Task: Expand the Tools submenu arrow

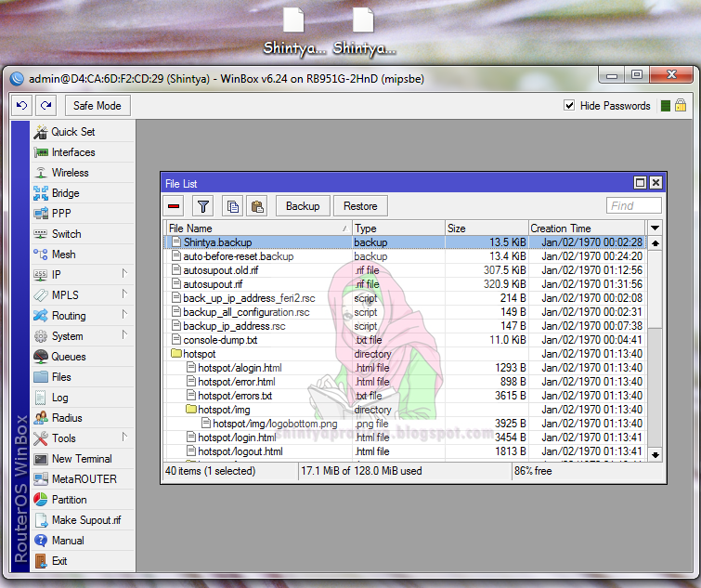Action: click(x=124, y=438)
